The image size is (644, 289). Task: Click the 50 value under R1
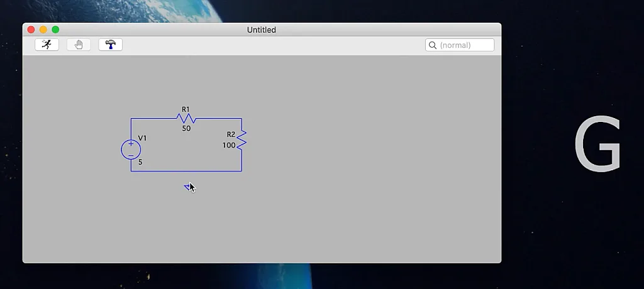(x=186, y=129)
